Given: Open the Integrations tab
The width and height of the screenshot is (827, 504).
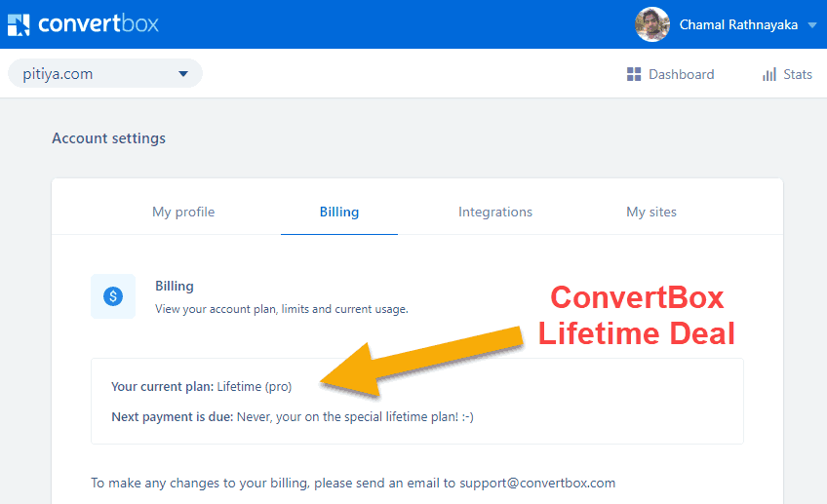Looking at the screenshot, I should [x=495, y=212].
